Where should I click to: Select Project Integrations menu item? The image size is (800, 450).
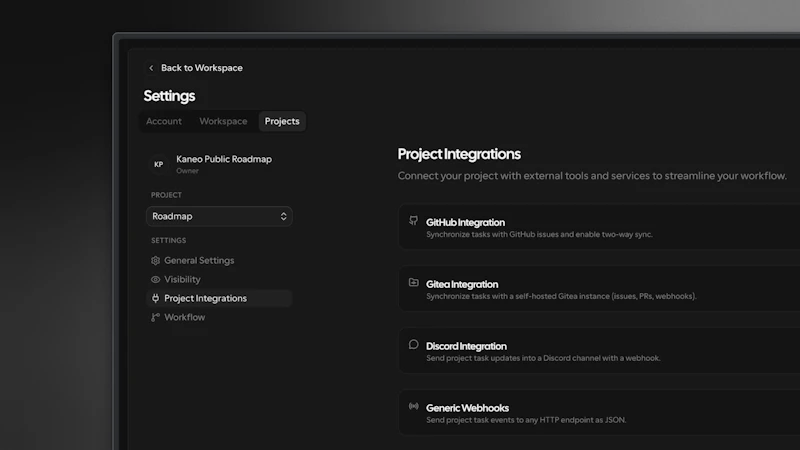point(219,298)
